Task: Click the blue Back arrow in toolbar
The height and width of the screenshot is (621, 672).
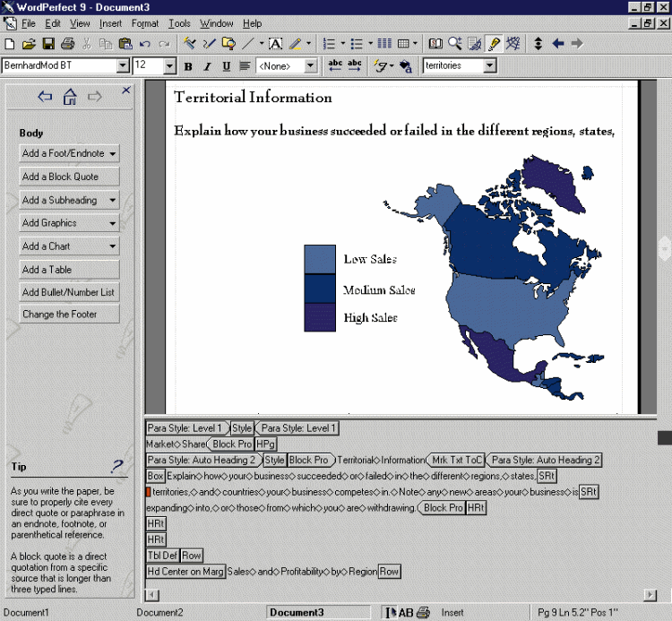Action: coord(557,43)
